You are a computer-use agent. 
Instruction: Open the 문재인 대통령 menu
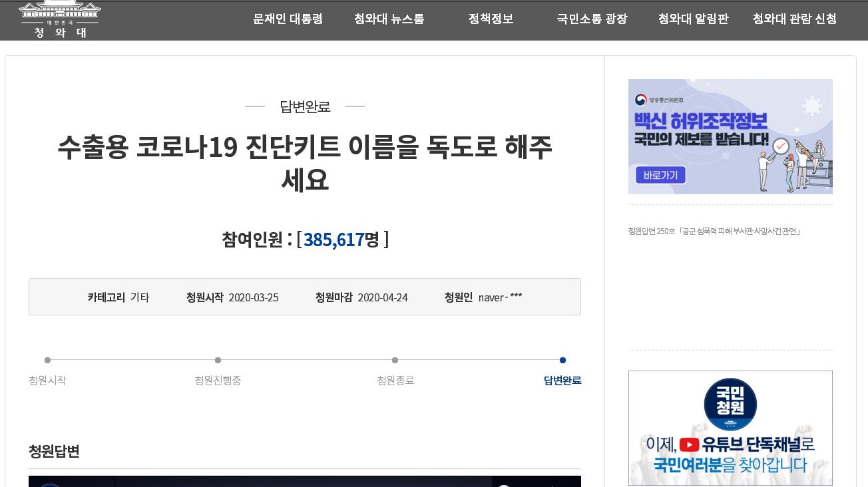point(288,19)
